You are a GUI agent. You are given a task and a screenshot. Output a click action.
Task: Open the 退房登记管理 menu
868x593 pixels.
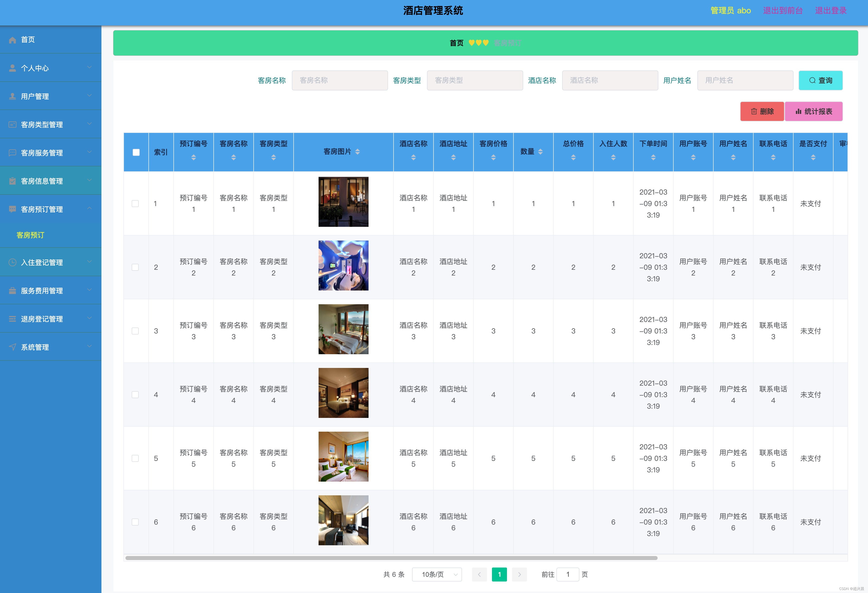point(51,318)
